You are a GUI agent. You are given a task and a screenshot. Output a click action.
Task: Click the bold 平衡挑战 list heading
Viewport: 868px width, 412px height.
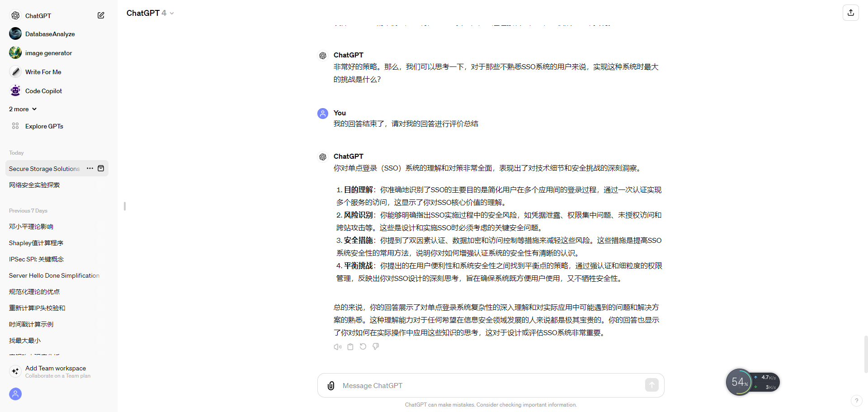click(x=359, y=266)
